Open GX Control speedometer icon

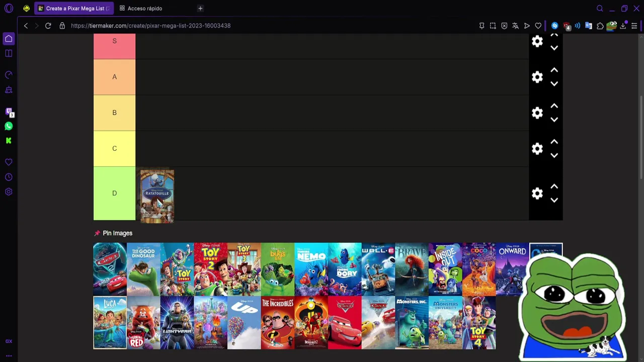pos(9,75)
